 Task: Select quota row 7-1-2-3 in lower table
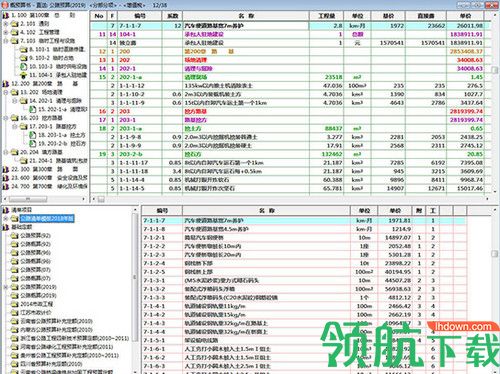tap(303, 255)
